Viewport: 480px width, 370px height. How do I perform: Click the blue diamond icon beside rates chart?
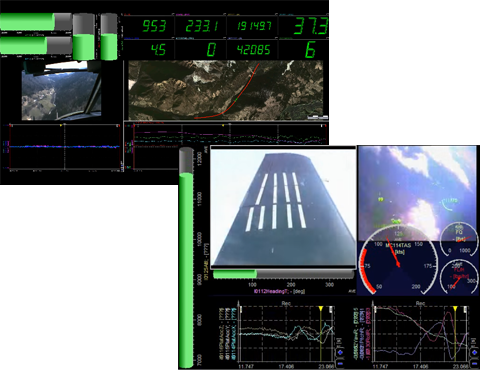pos(474,352)
